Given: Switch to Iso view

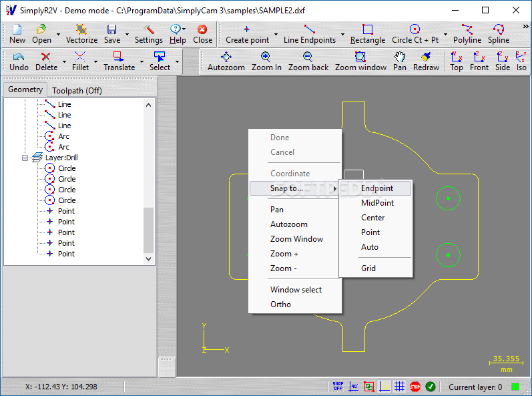Looking at the screenshot, I should tap(521, 61).
